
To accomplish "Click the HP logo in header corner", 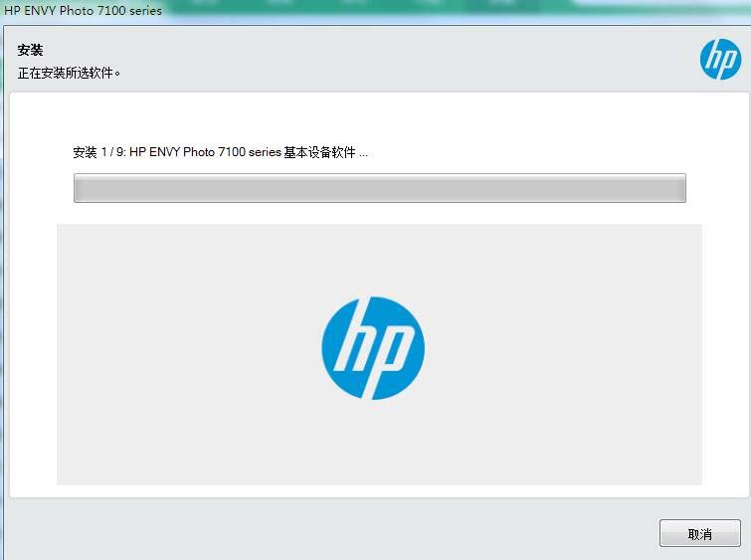I will click(720, 59).
